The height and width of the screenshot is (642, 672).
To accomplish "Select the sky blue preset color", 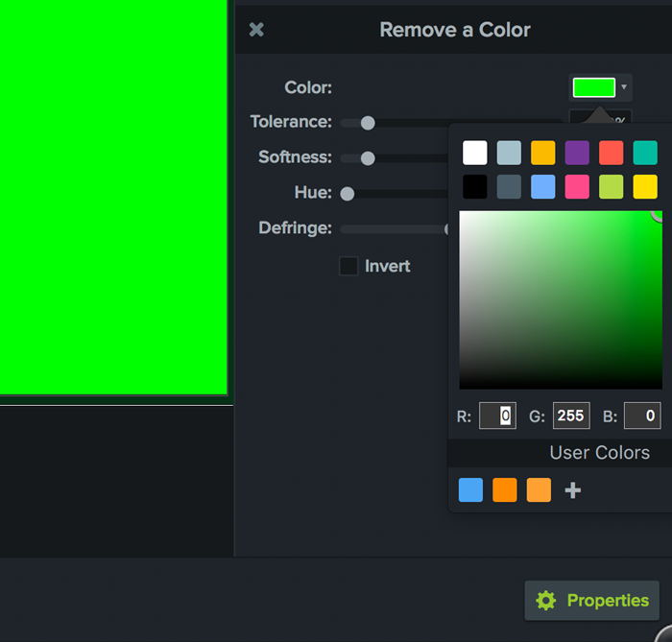I will click(543, 187).
